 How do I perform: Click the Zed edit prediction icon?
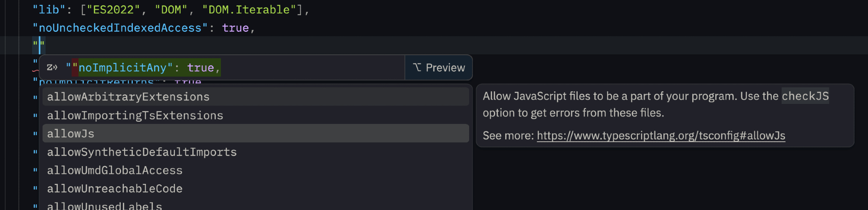52,67
